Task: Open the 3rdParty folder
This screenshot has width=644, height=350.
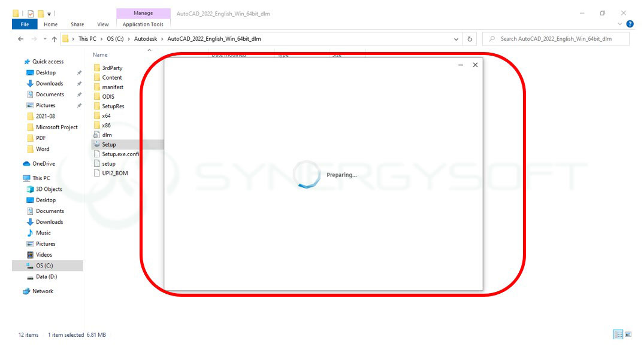Action: (x=111, y=68)
